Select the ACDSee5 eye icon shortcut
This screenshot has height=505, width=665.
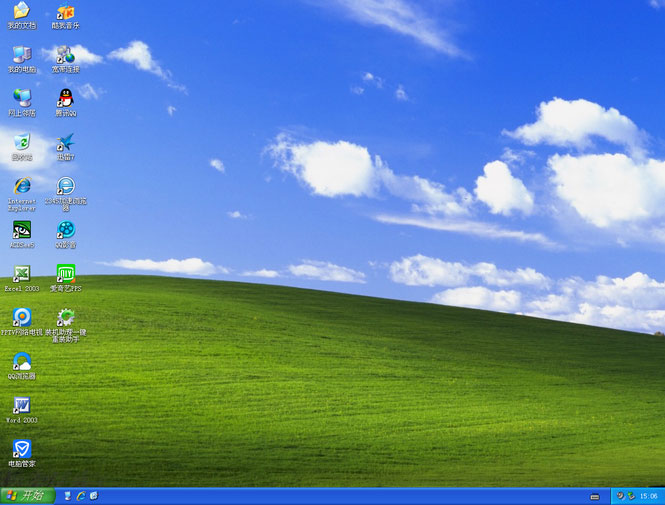(22, 234)
